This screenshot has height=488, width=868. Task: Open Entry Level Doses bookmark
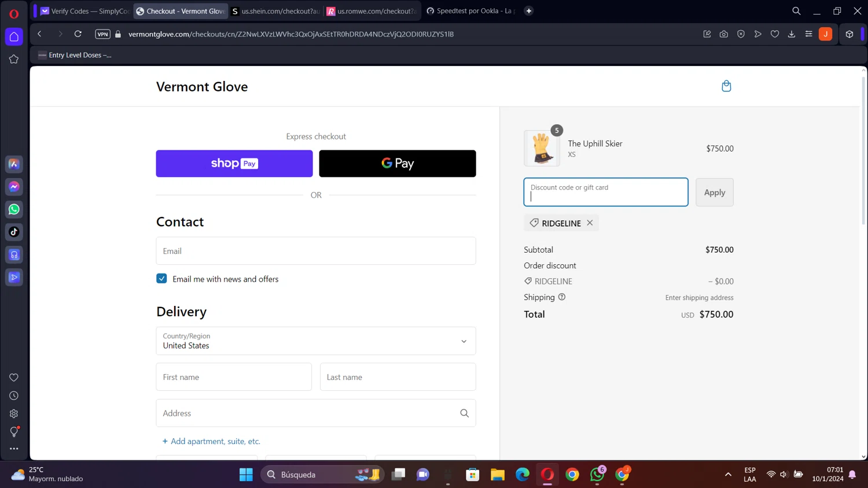(75, 55)
